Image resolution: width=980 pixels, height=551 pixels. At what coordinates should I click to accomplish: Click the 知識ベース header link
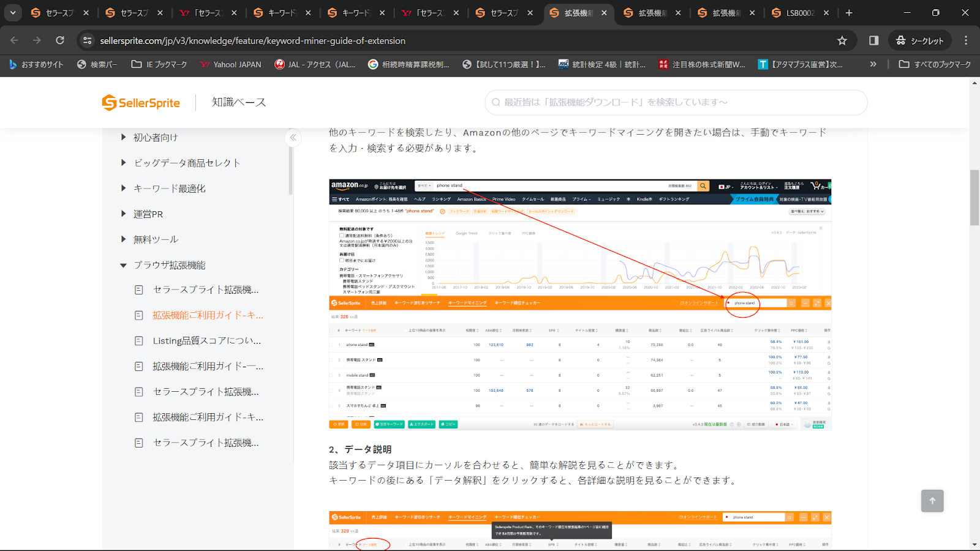[239, 102]
